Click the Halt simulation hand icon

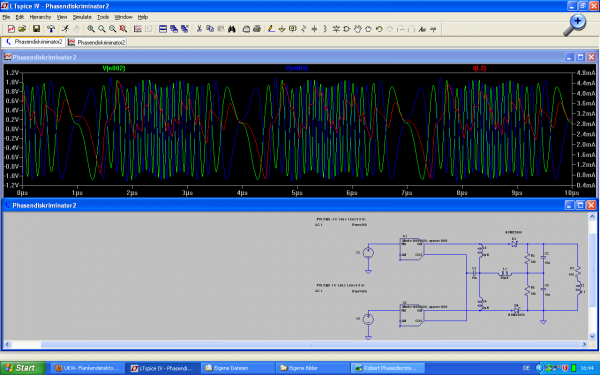76,29
